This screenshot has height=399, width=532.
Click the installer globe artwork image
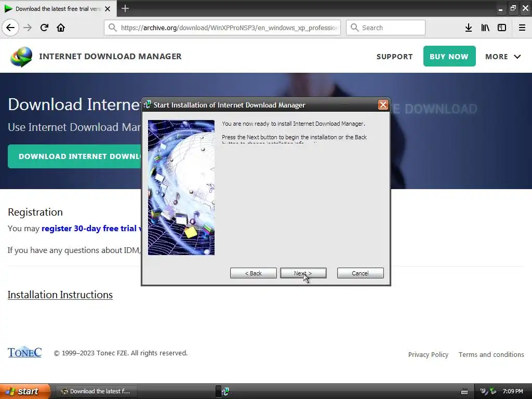(x=181, y=187)
